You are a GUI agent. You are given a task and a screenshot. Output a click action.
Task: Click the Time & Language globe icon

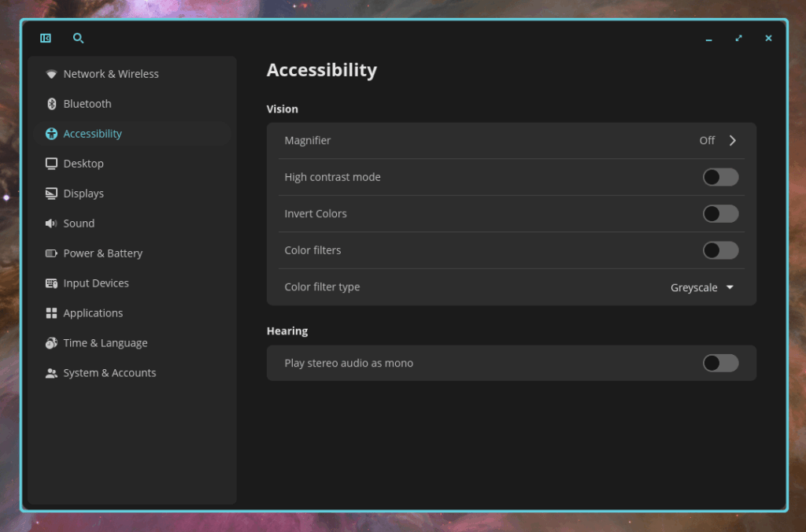coord(51,342)
